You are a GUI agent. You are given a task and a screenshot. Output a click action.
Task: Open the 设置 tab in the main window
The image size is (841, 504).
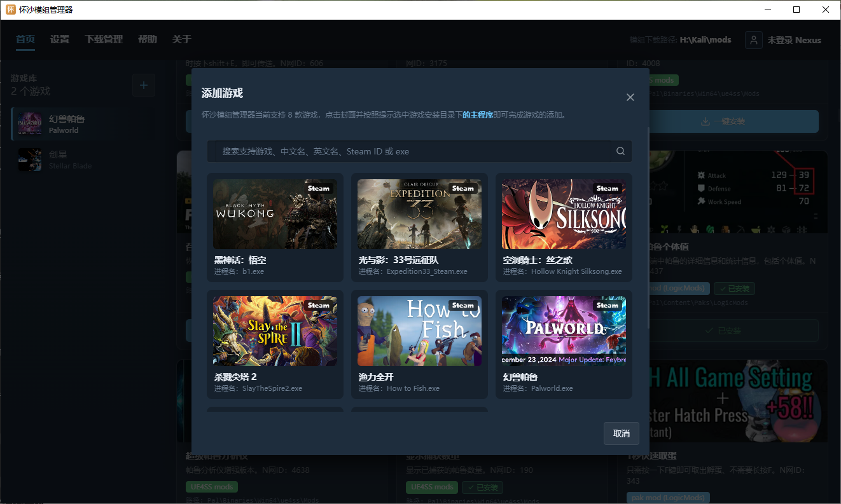(60, 39)
